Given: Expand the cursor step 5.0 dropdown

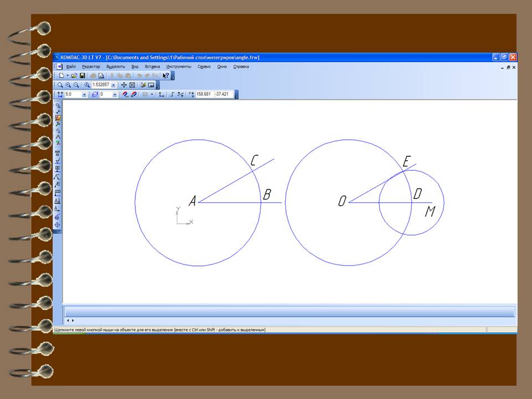Looking at the screenshot, I should tap(84, 95).
